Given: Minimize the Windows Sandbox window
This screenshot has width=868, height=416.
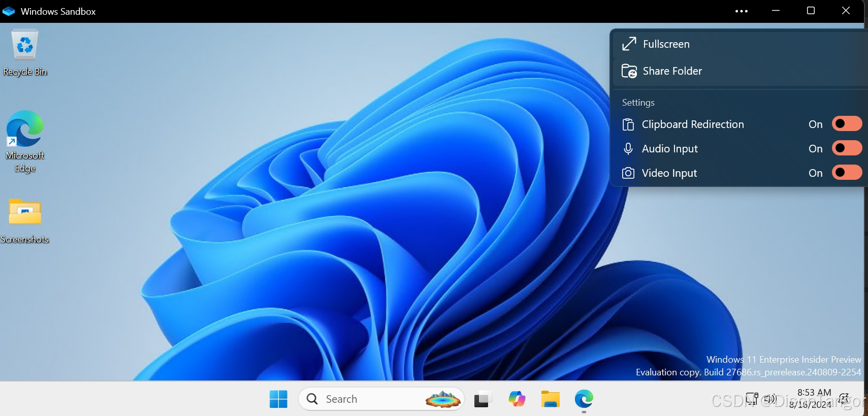Looking at the screenshot, I should [x=776, y=11].
